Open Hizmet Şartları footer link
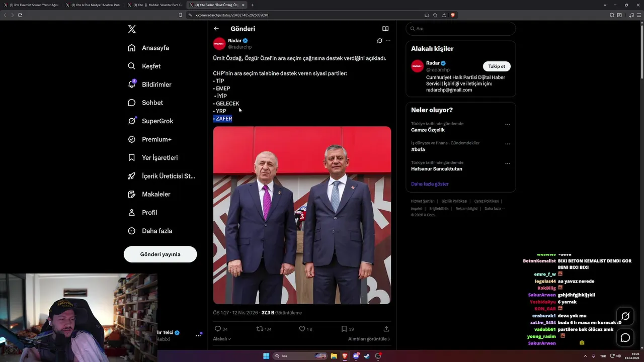 pyautogui.click(x=423, y=201)
